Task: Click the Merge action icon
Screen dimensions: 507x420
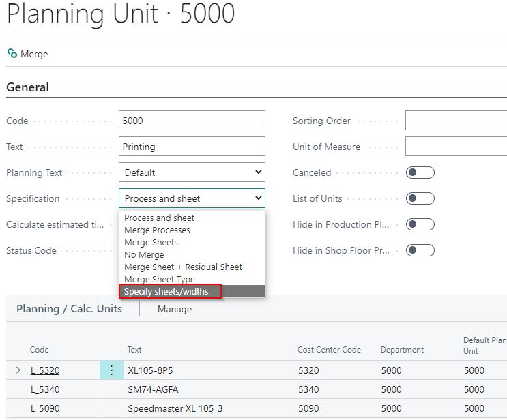Action: point(12,54)
